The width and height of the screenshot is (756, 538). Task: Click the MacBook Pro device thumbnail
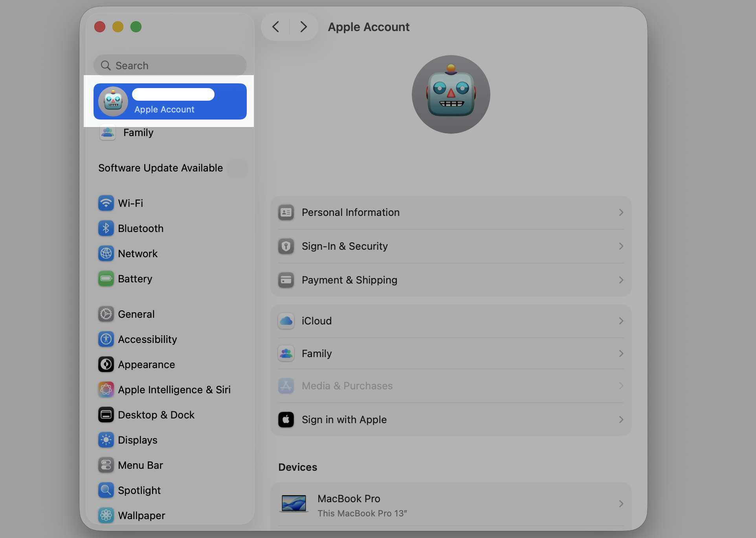pyautogui.click(x=294, y=504)
